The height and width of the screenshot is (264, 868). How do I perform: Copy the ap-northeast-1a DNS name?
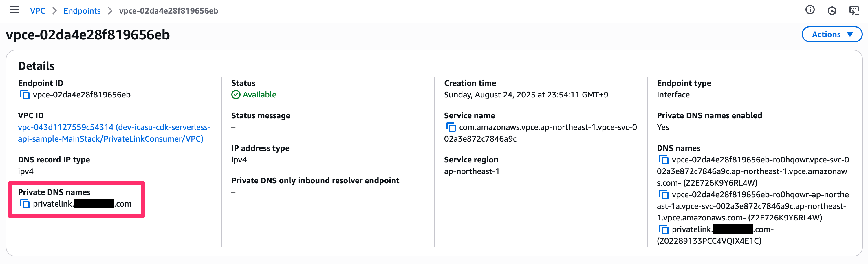pos(664,194)
